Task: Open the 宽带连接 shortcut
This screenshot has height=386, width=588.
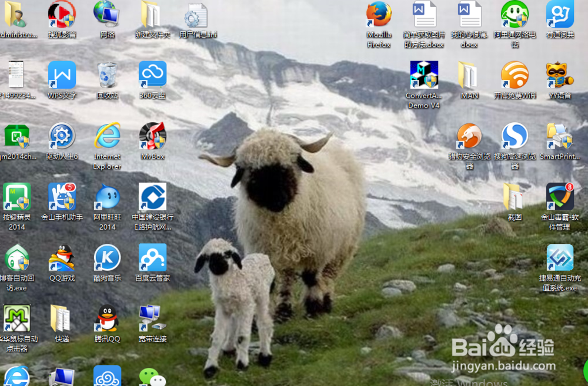Action: coord(152,318)
